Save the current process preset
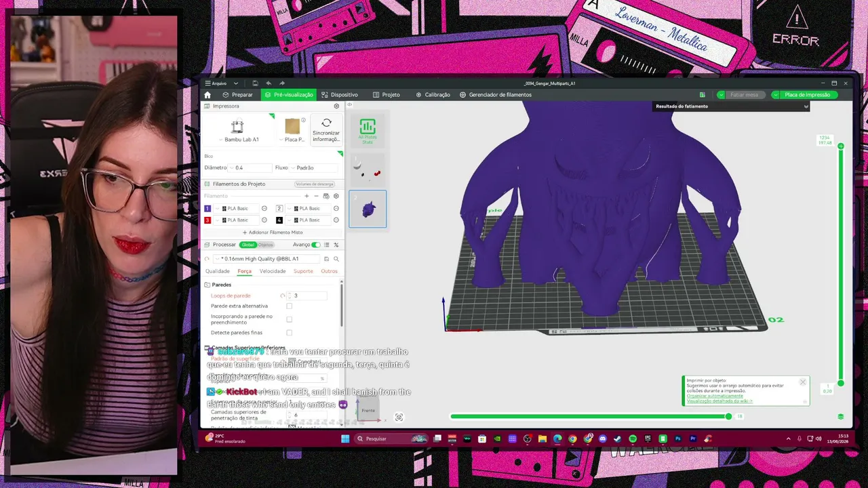868x488 pixels. click(326, 259)
